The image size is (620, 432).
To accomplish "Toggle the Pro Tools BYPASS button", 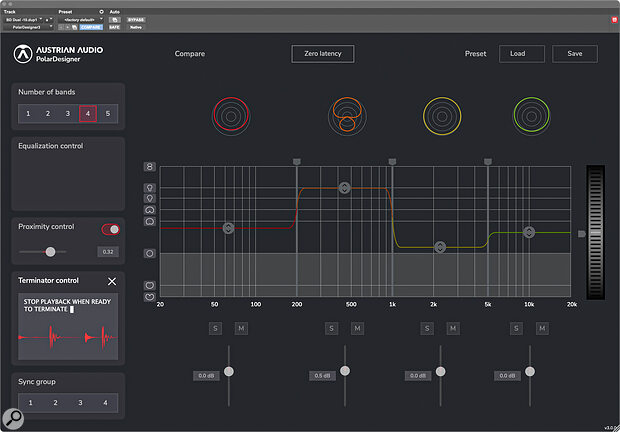I will click(x=136, y=20).
